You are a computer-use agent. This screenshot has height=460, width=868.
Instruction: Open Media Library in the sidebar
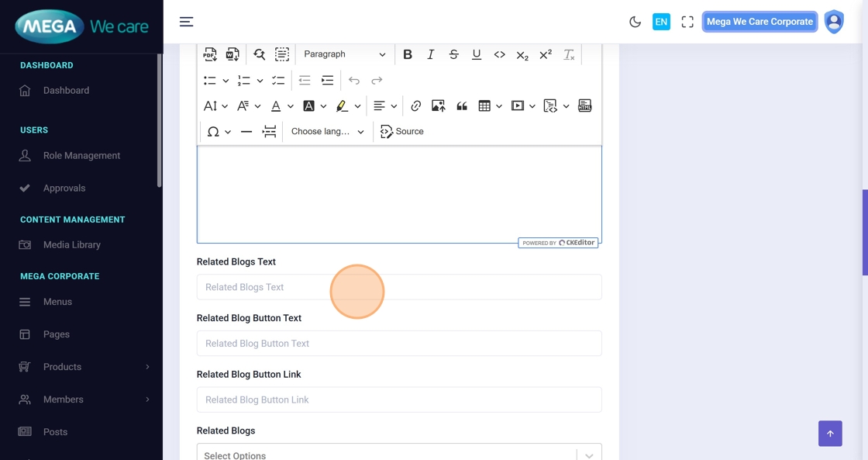click(72, 245)
